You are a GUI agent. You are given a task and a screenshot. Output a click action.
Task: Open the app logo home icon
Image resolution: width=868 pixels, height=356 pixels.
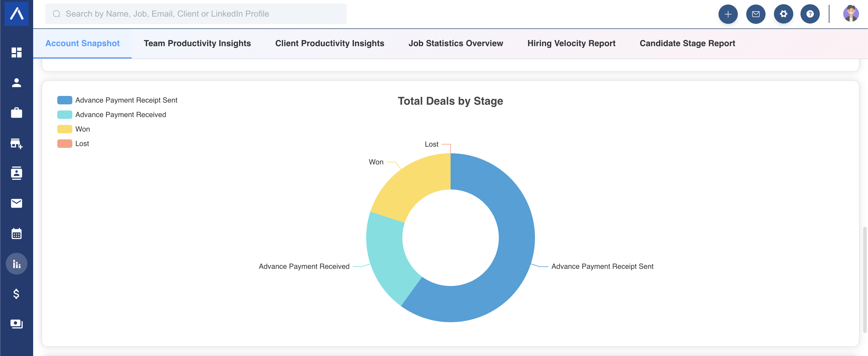[x=16, y=13]
